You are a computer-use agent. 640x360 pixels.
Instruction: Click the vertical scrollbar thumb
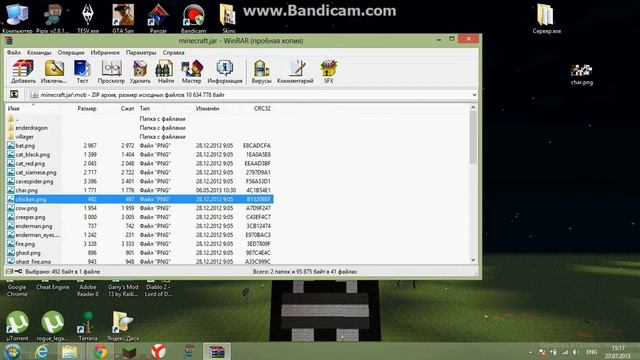(x=473, y=138)
